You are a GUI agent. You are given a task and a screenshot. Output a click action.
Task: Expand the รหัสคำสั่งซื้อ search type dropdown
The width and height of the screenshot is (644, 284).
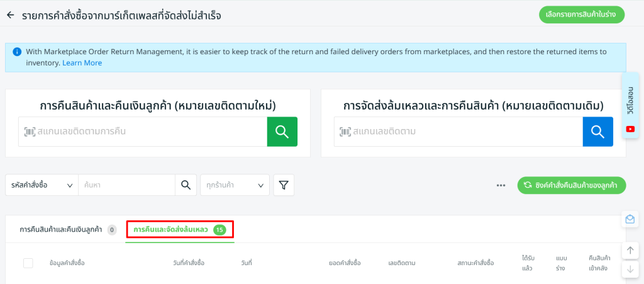coord(42,185)
